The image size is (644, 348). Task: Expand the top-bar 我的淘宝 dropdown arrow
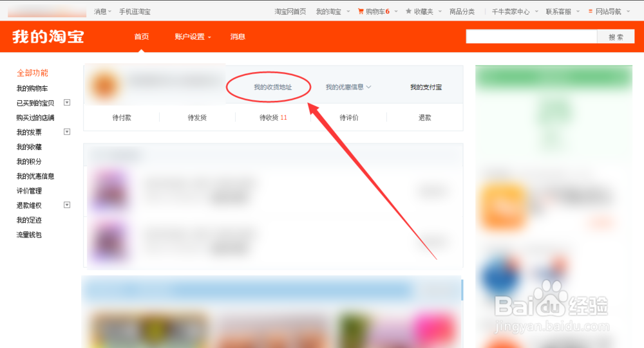point(348,12)
